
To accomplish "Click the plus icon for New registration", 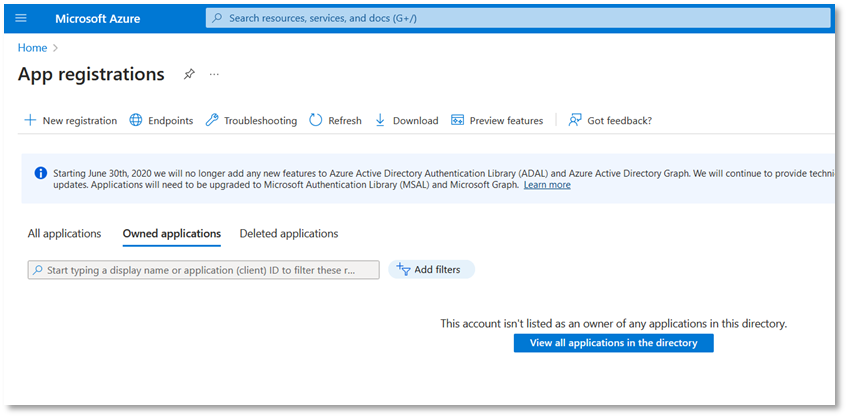I will pos(30,121).
